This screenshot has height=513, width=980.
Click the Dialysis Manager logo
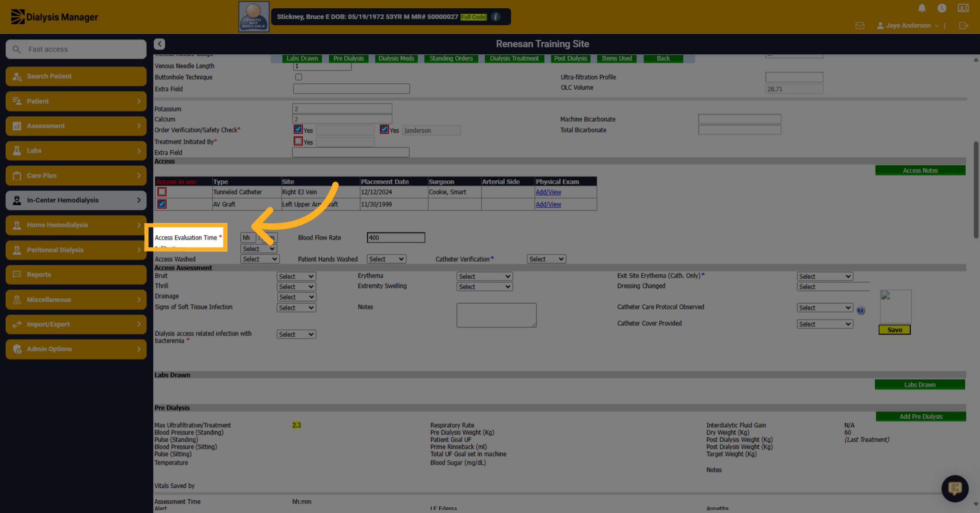(54, 17)
